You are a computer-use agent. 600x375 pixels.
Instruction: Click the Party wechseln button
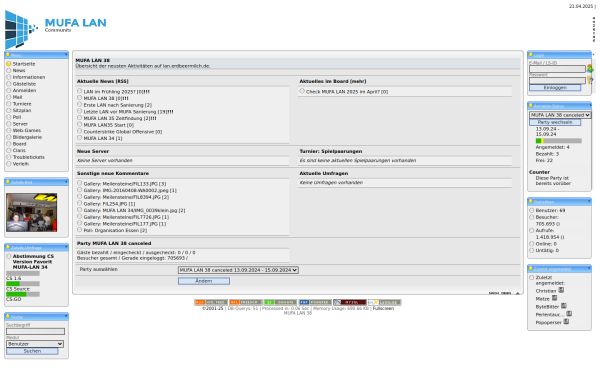click(x=555, y=122)
